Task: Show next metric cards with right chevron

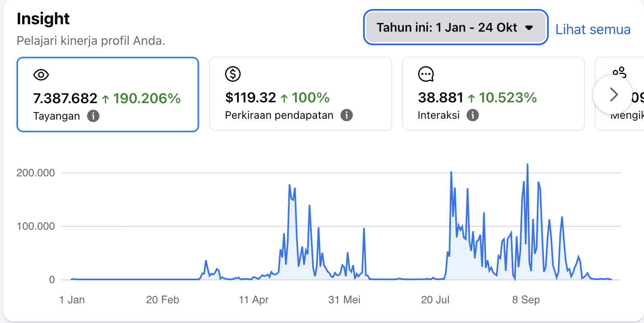Action: tap(614, 95)
